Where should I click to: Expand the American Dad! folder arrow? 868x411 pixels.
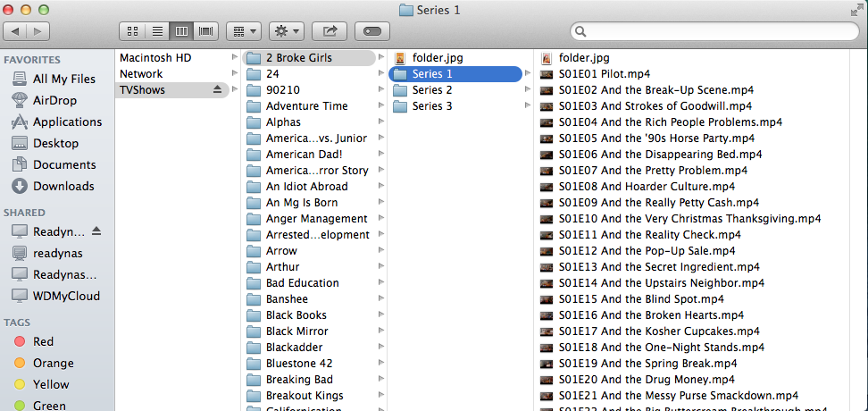(380, 154)
